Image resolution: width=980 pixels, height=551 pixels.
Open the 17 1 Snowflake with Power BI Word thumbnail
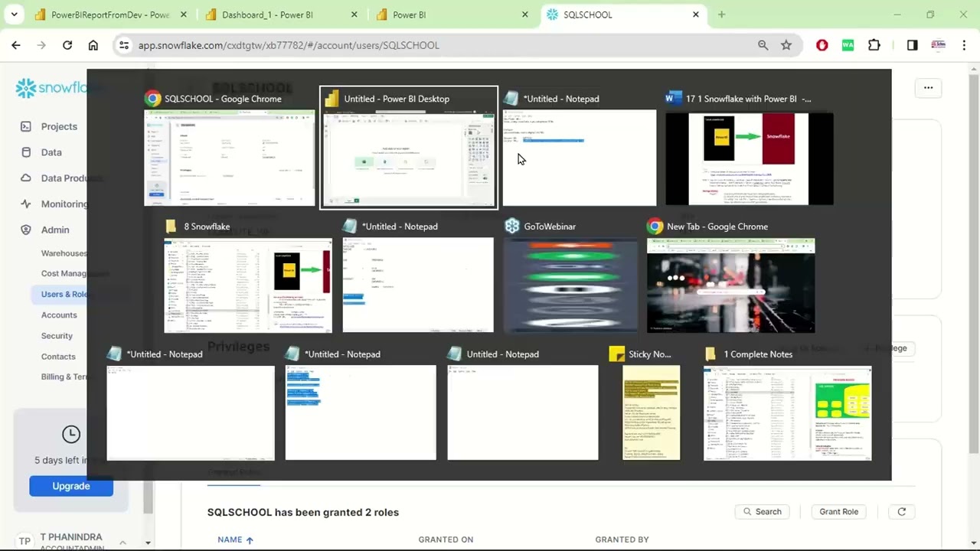[x=750, y=158]
